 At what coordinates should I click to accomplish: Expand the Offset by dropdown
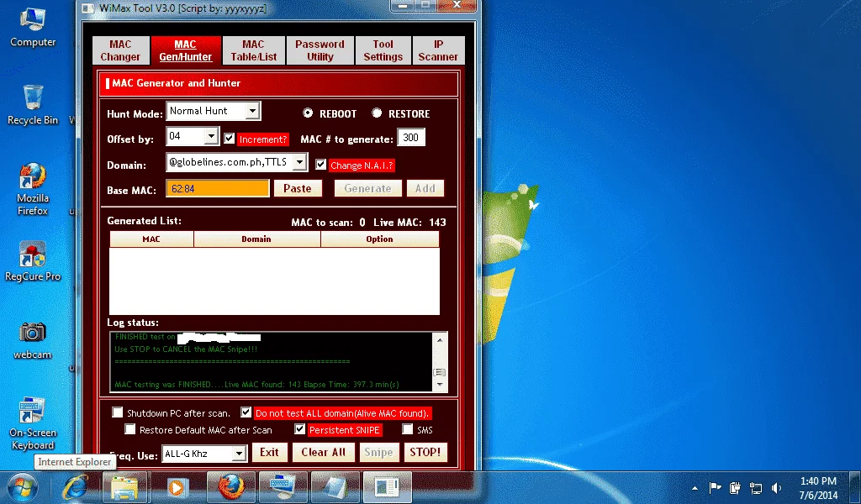pyautogui.click(x=211, y=137)
